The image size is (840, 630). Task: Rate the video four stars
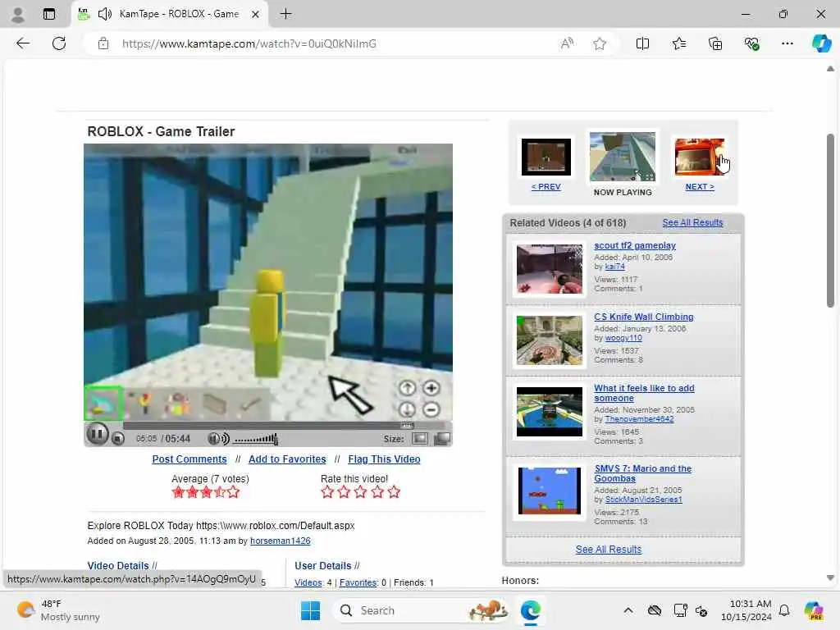click(x=377, y=492)
